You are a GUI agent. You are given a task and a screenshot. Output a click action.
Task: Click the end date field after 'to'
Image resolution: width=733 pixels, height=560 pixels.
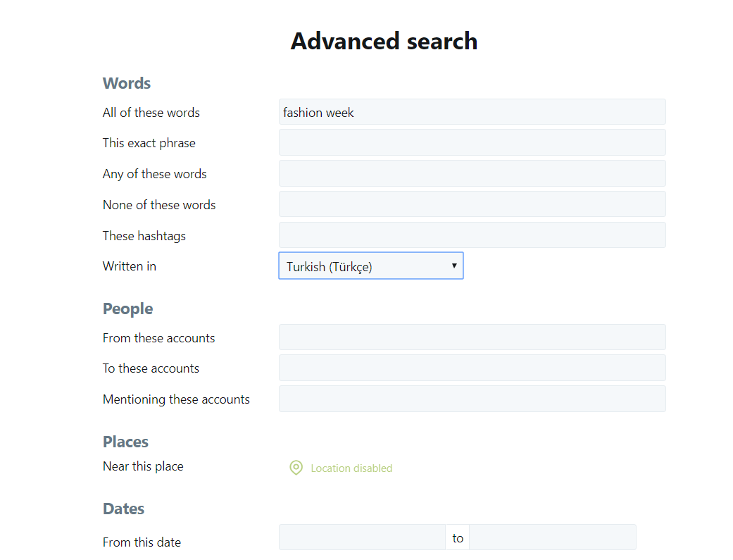553,537
